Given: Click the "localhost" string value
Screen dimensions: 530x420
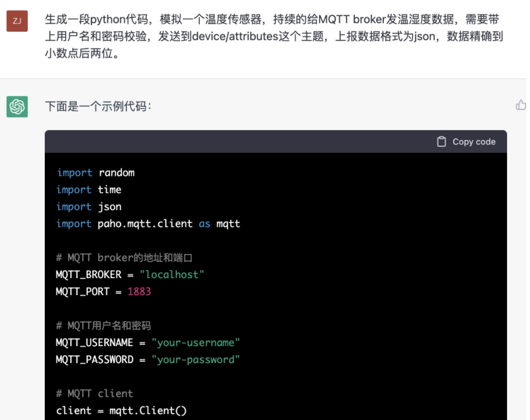Looking at the screenshot, I should pos(171,274).
